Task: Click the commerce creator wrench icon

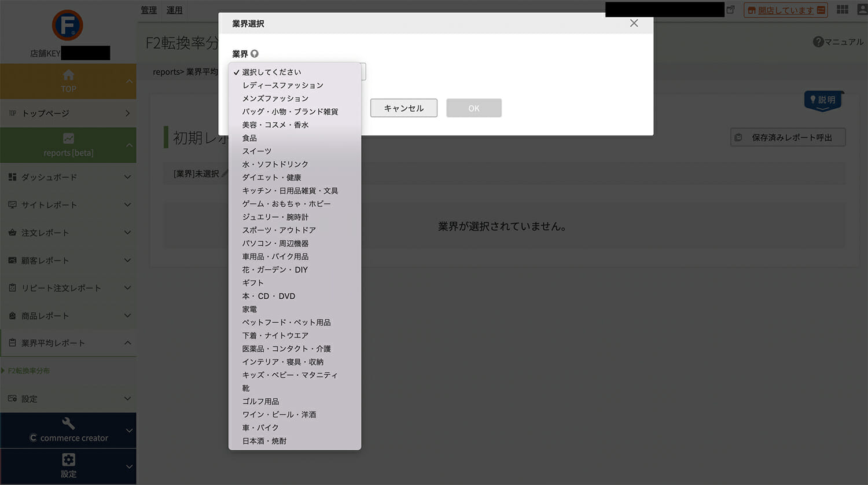Action: click(68, 424)
